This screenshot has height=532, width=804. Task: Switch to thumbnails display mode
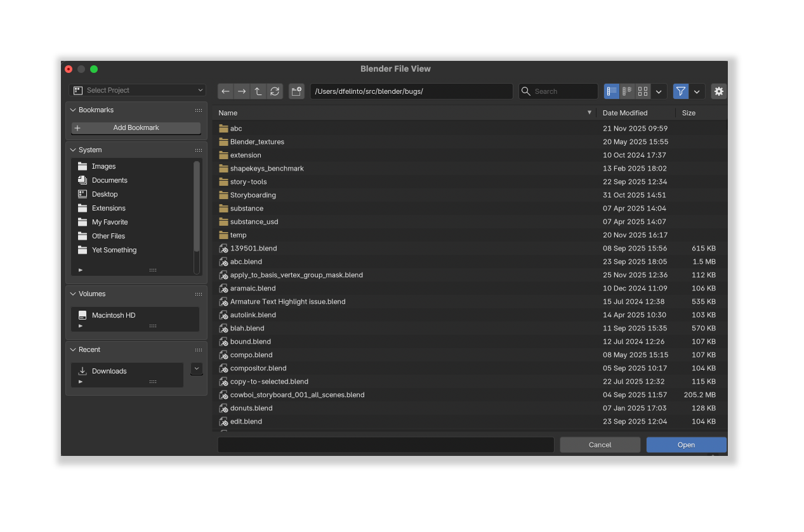643,91
